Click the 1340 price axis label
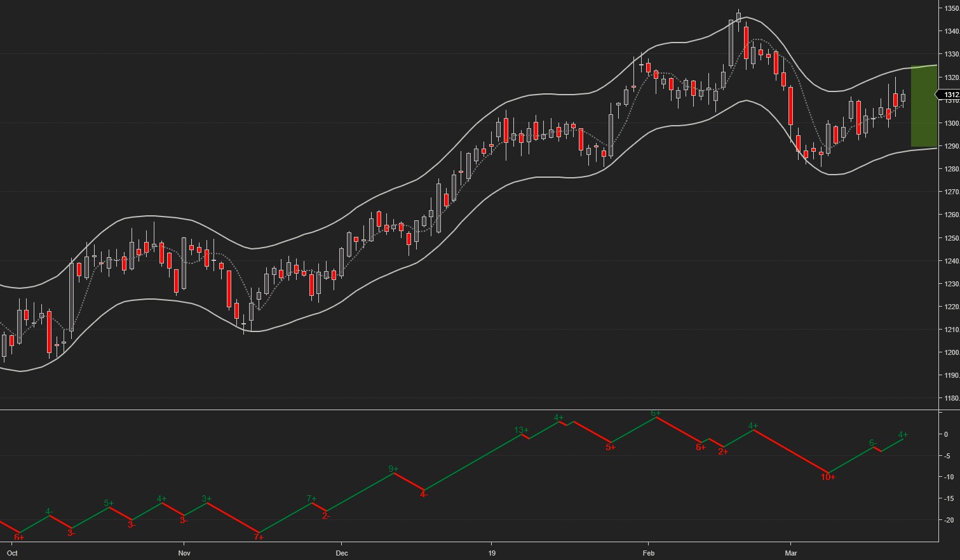Viewport: 960px width, 560px height. [951, 32]
